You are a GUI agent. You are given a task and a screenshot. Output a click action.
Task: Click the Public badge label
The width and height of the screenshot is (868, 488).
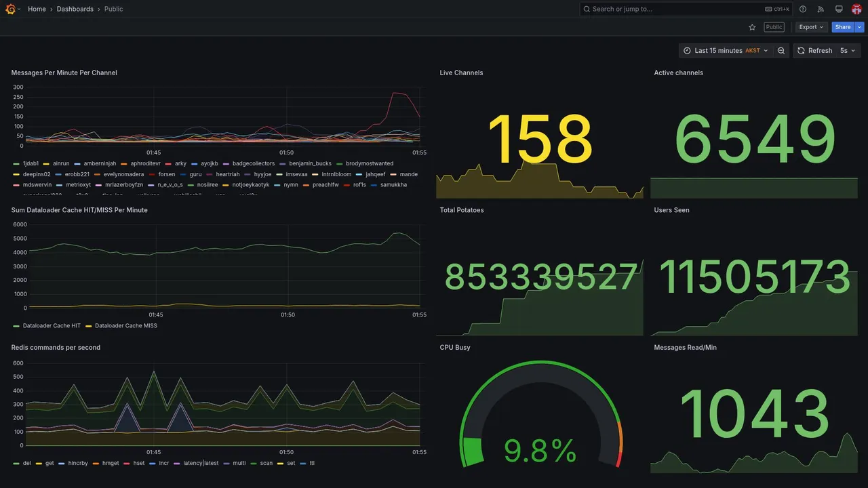774,27
